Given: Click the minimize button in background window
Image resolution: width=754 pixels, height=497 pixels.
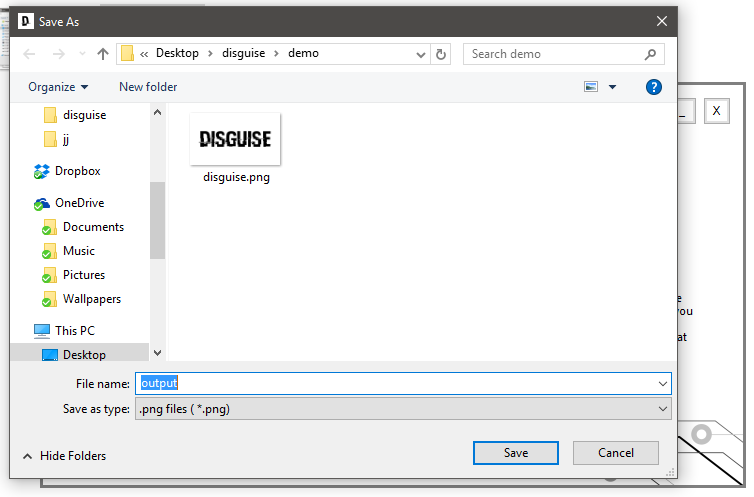Looking at the screenshot, I should [686, 111].
